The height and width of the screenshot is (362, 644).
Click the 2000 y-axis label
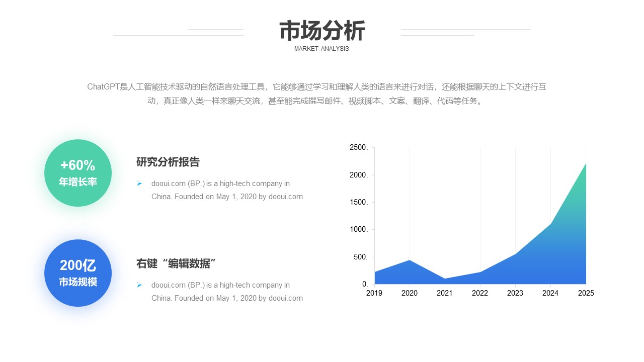(x=359, y=175)
